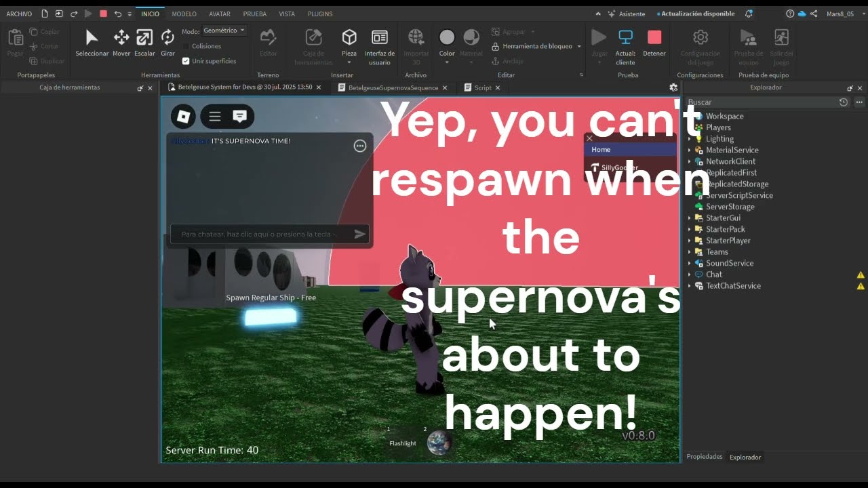
Task: Activate the Mover tool
Action: click(121, 43)
